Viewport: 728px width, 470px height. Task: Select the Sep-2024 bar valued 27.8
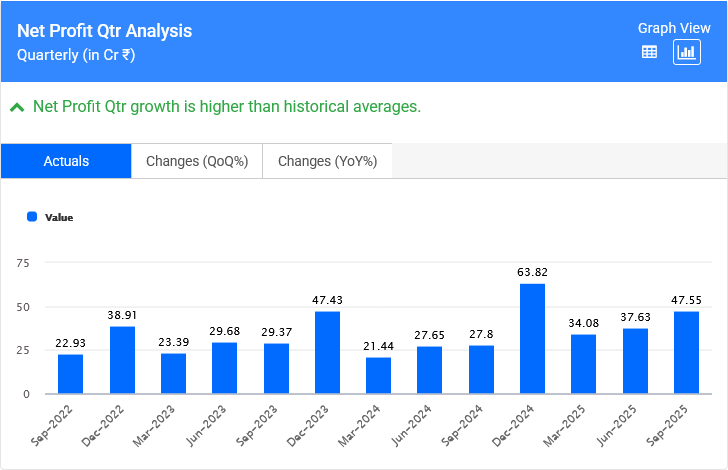[x=481, y=370]
